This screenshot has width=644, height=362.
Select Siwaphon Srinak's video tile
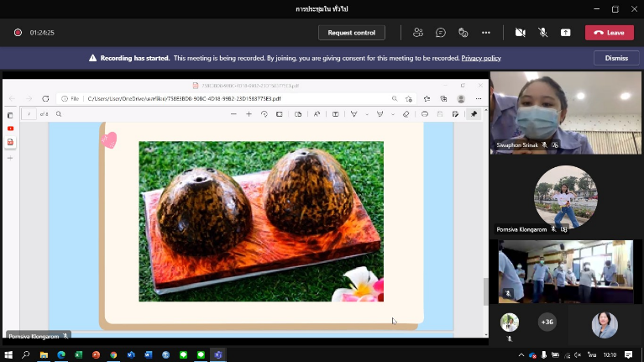pos(566,113)
